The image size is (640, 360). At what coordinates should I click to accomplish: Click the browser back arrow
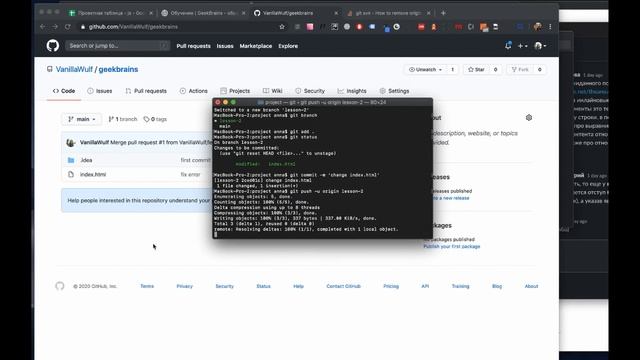[x=43, y=27]
